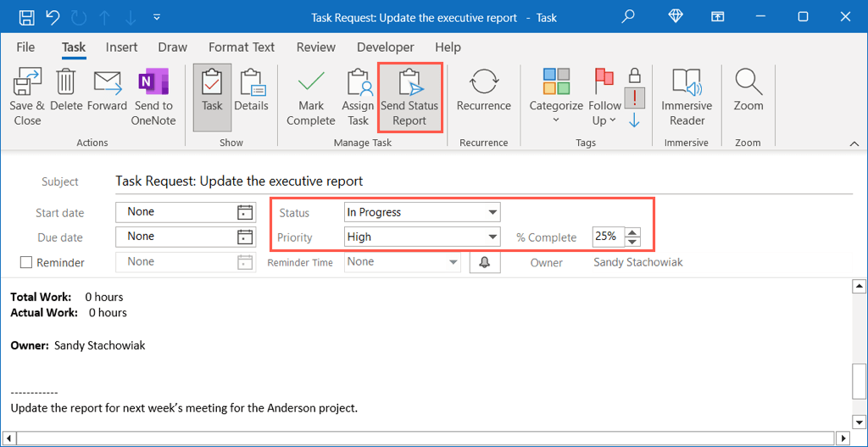
Task: Show the Details view
Action: coord(251,92)
